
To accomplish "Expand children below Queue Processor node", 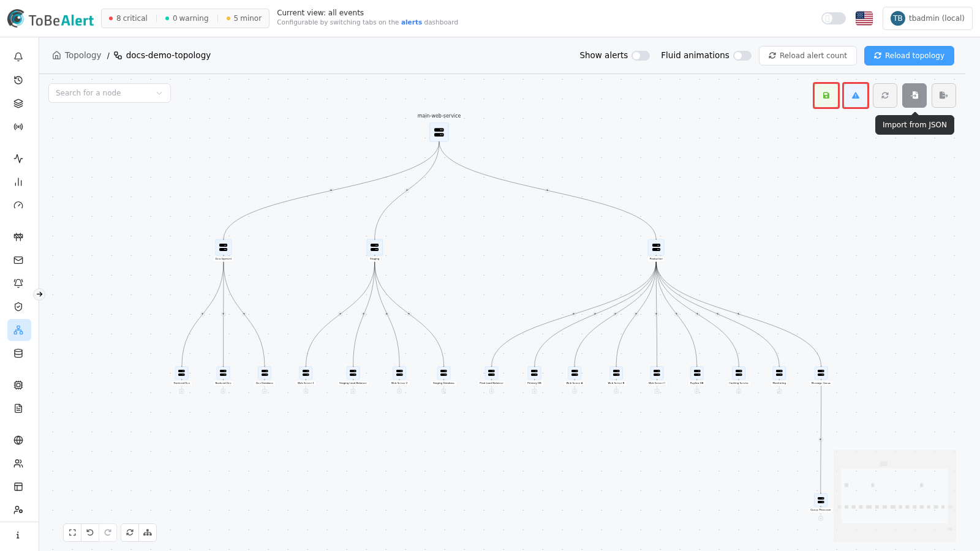I will pos(821,518).
